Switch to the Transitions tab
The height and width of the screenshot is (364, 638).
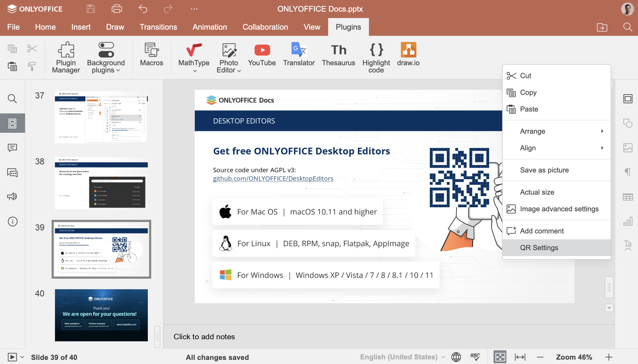(x=158, y=27)
